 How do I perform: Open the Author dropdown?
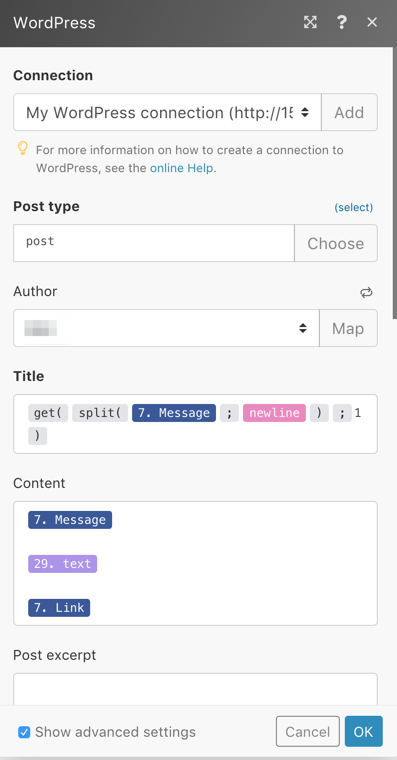[166, 328]
